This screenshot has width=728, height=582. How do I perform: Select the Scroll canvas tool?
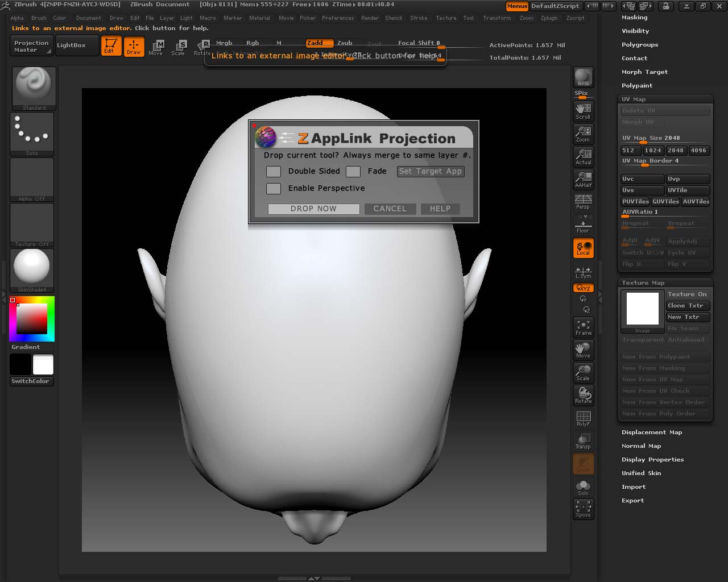[x=583, y=111]
